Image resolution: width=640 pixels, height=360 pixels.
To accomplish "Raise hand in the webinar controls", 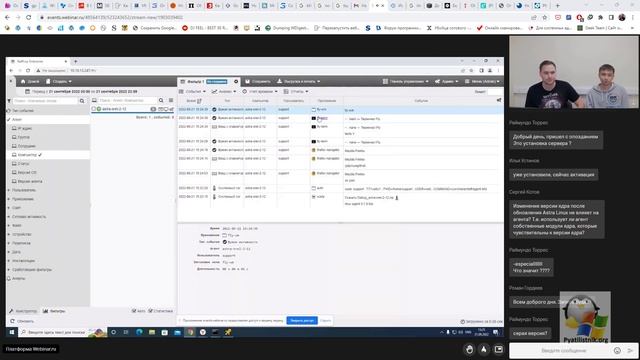I will 469,349.
